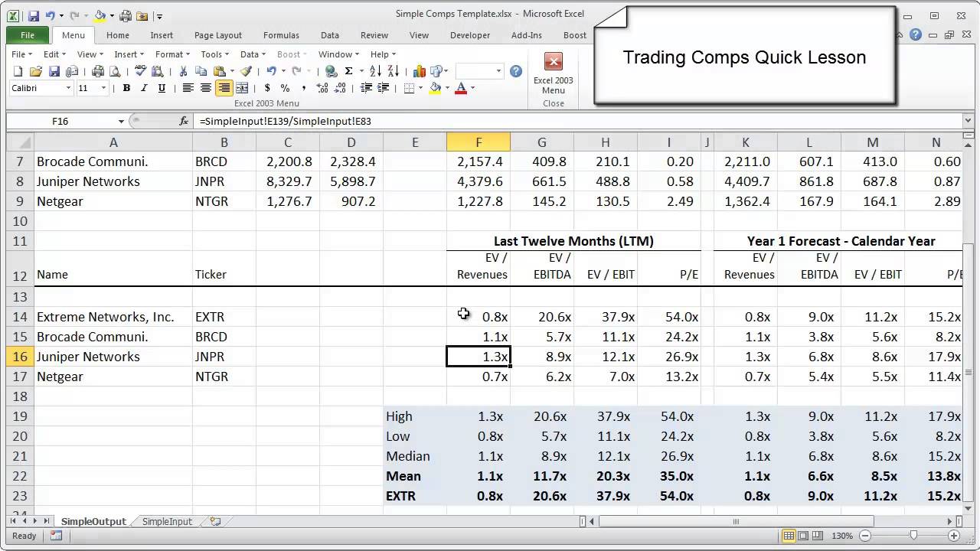Expand the Name Box dropdown arrow
The image size is (980, 551).
coord(121,121)
